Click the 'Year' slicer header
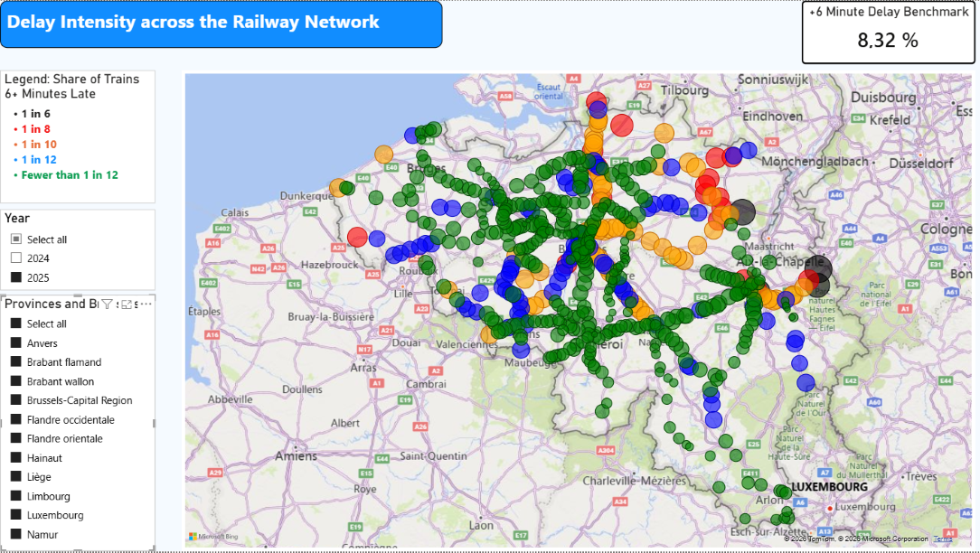 point(17,218)
